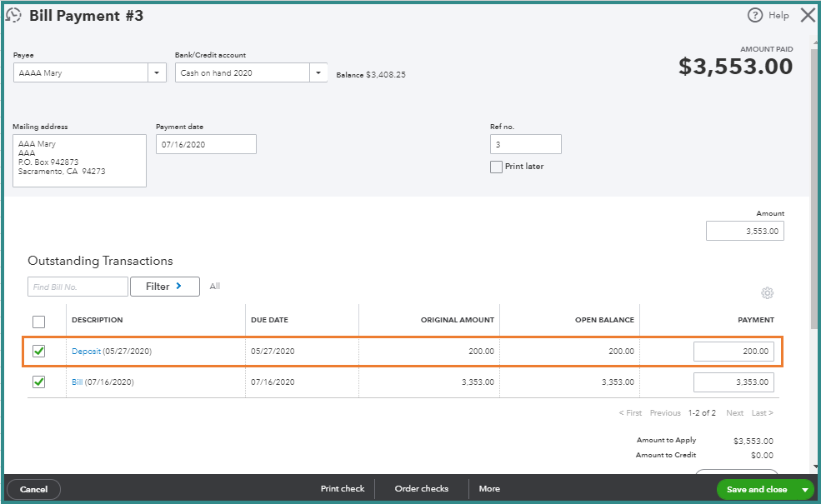821x504 pixels.
Task: Open the Bank/Credit account dropdown
Action: pos(318,73)
